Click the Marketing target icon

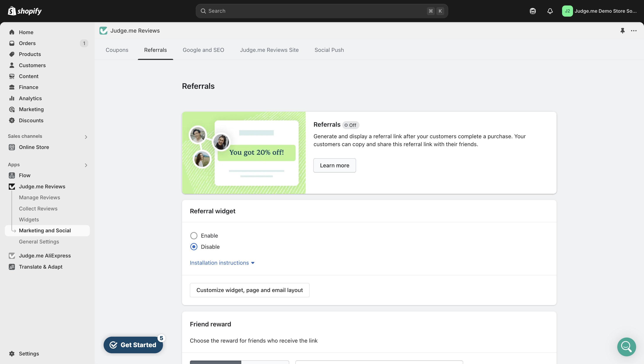tap(12, 109)
